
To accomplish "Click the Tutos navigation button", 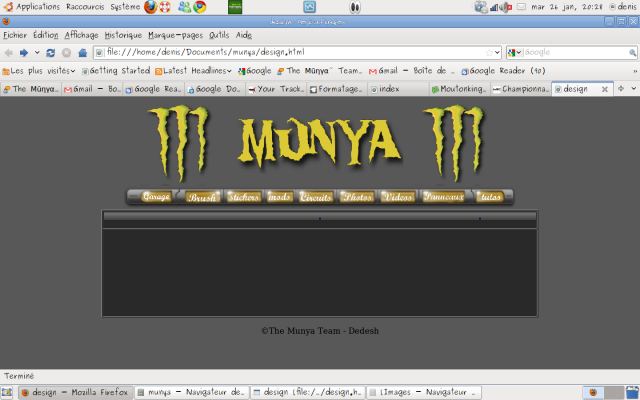I will 490,197.
